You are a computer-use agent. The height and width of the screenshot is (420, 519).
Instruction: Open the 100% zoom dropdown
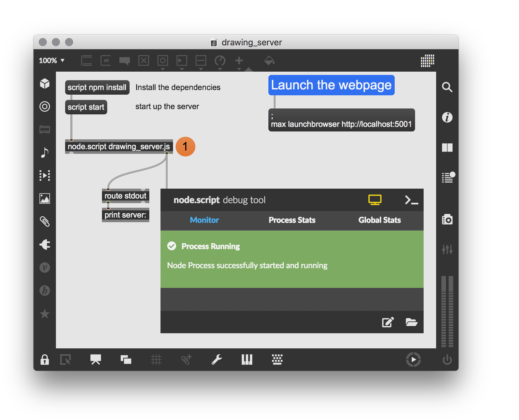(52, 60)
